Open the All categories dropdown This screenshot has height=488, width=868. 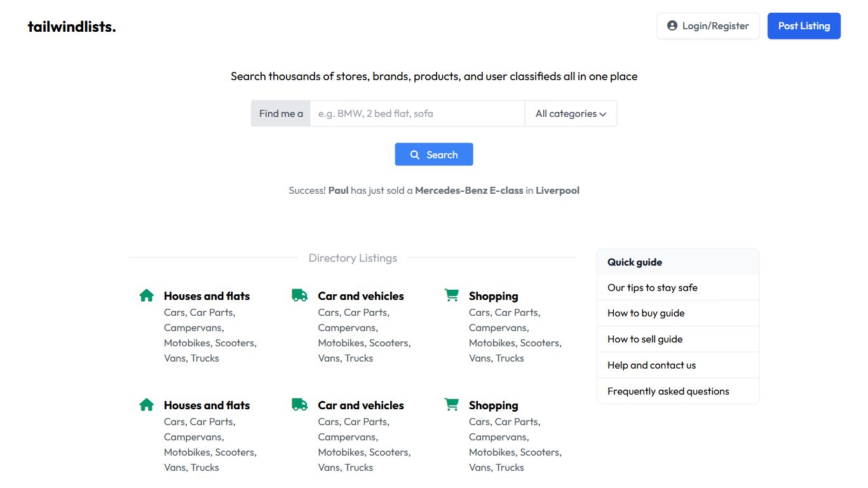pyautogui.click(x=571, y=114)
